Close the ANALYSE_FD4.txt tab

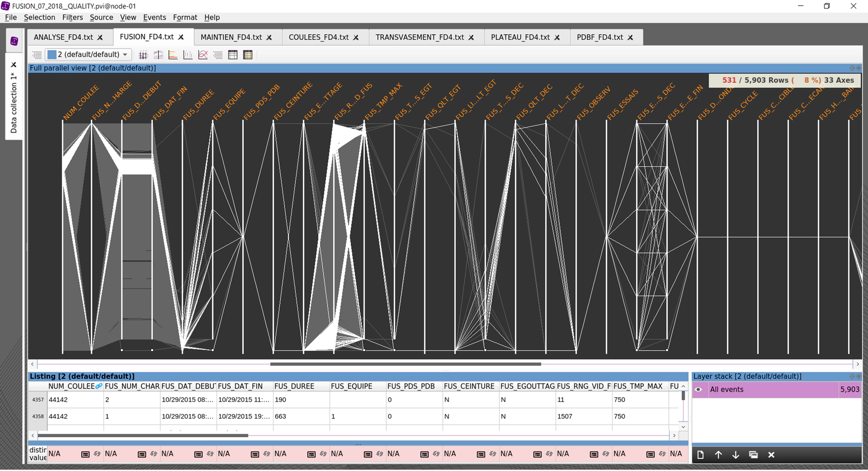(x=100, y=38)
